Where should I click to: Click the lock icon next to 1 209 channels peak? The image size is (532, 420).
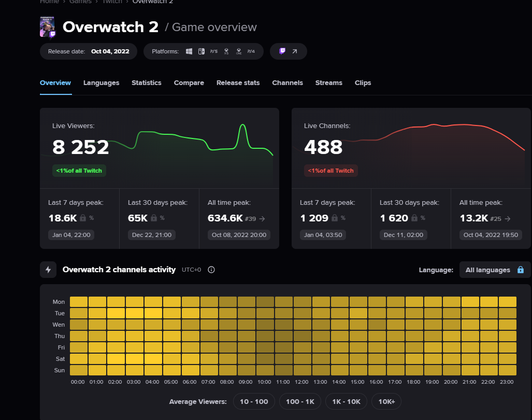pyautogui.click(x=335, y=218)
